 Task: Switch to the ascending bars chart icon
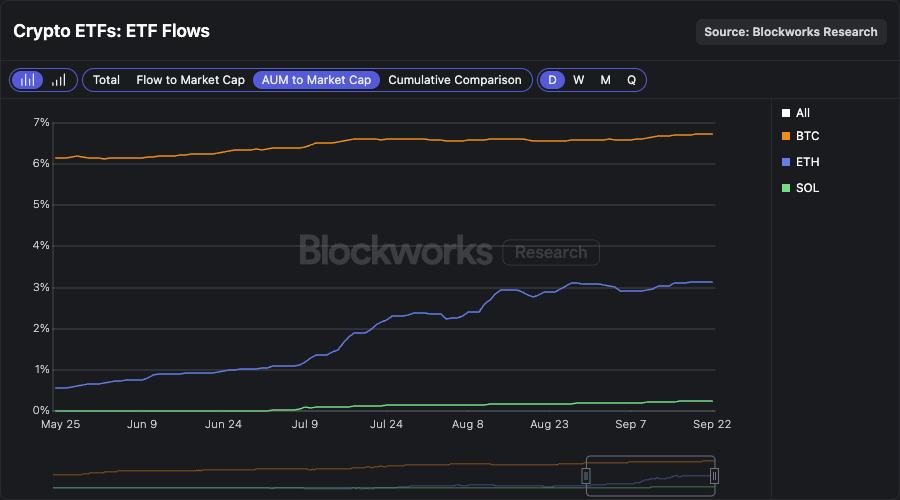pyautogui.click(x=58, y=80)
